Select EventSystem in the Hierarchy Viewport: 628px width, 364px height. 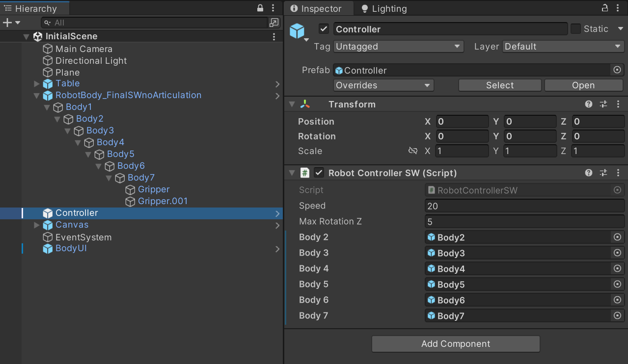[x=83, y=237]
